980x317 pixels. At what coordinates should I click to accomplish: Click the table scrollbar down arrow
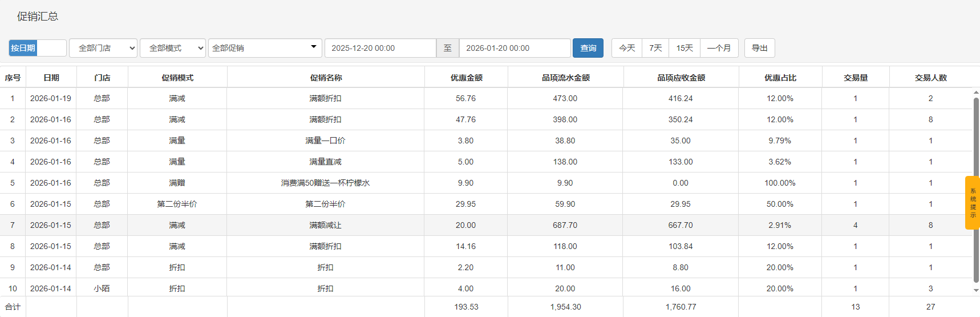click(x=976, y=290)
